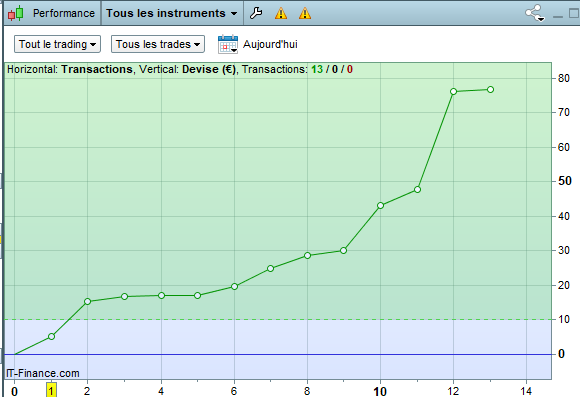Click the candlestick chart icon beside Performance

[x=16, y=13]
